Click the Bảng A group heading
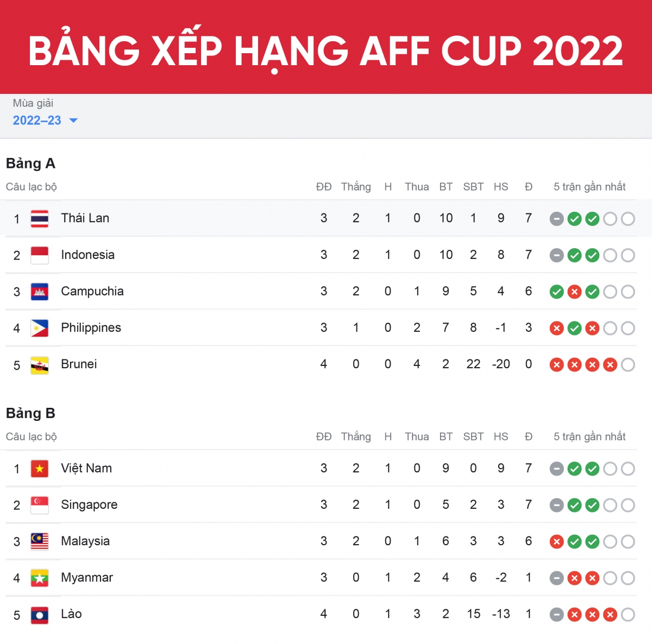 (x=30, y=163)
